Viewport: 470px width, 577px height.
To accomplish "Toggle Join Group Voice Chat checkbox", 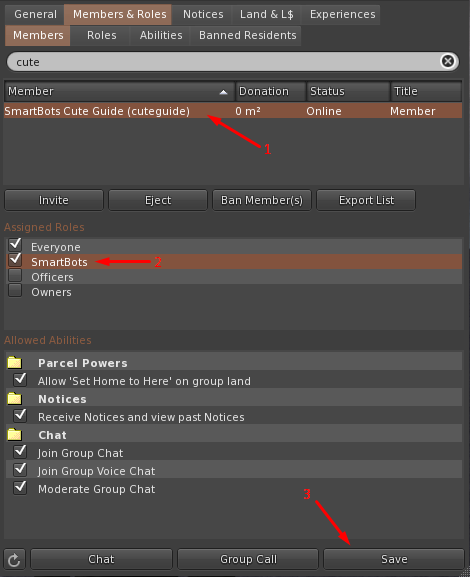I will click(x=20, y=470).
